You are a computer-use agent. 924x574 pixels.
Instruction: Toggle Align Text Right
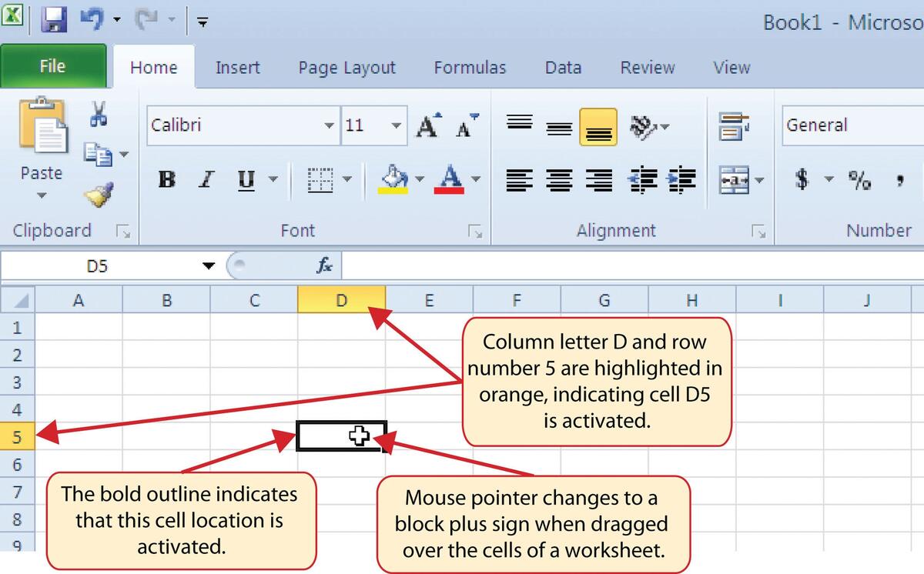[598, 181]
